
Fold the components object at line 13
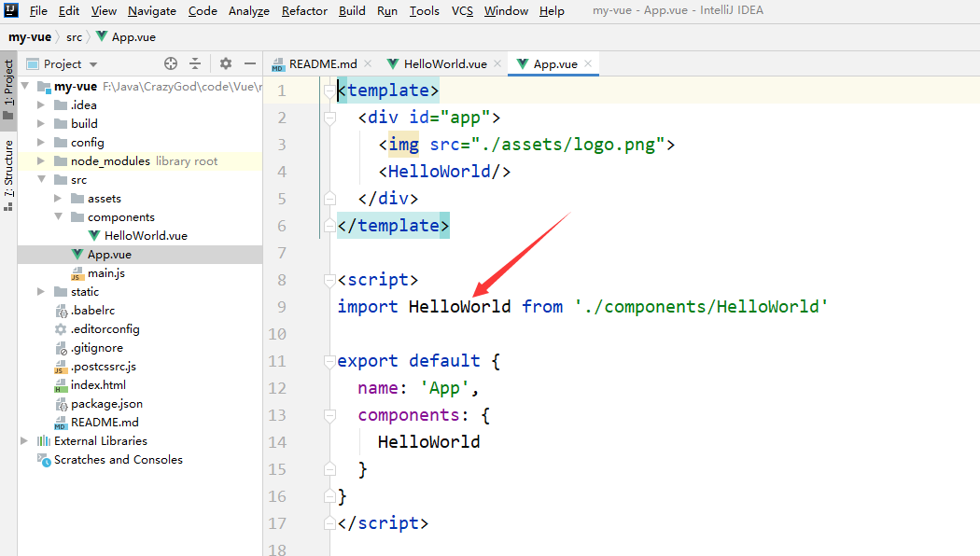(x=330, y=416)
